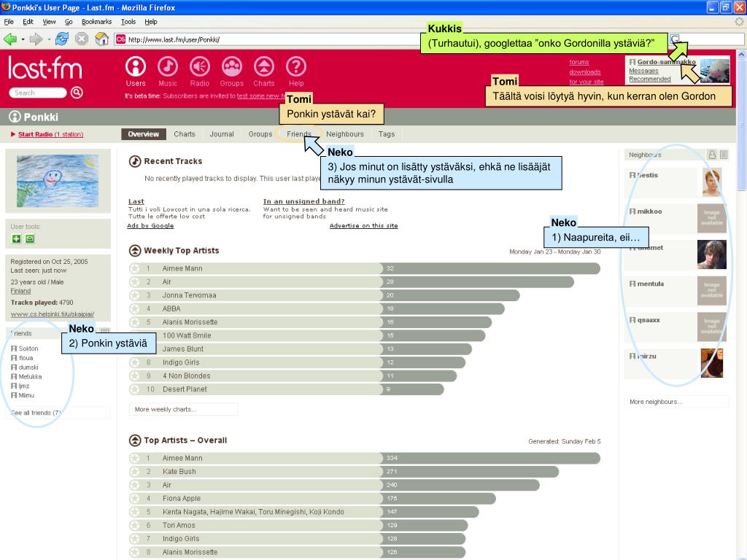The width and height of the screenshot is (747, 560).
Task: Open Fiona Apple in overall top artists
Action: [181, 498]
